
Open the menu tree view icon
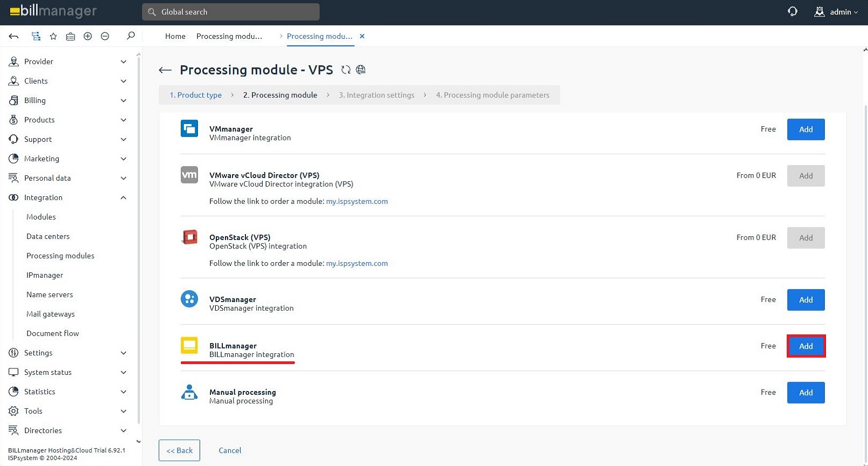point(36,36)
